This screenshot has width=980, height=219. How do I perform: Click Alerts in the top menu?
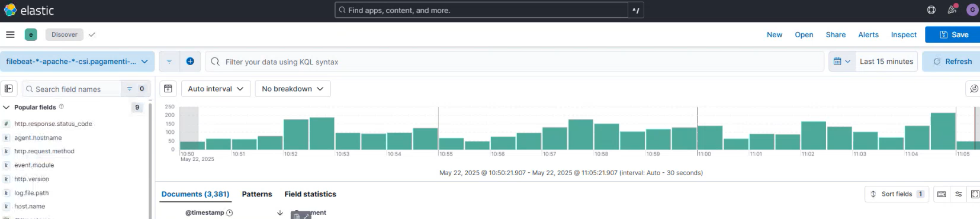(x=869, y=34)
